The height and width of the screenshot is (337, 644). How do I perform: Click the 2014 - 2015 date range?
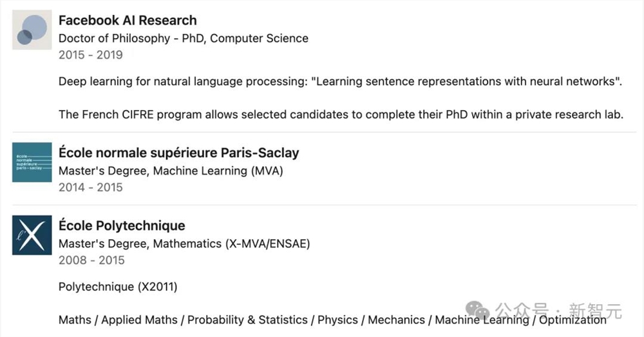tap(90, 188)
